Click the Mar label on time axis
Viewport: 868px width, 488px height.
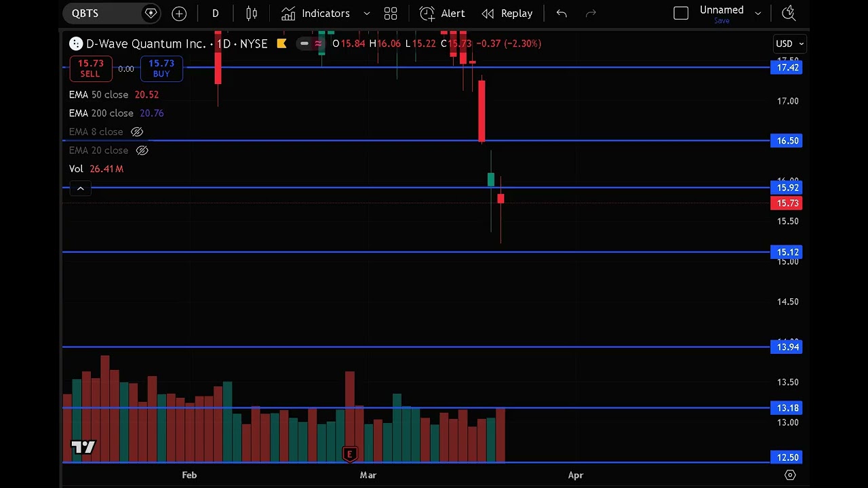click(368, 475)
